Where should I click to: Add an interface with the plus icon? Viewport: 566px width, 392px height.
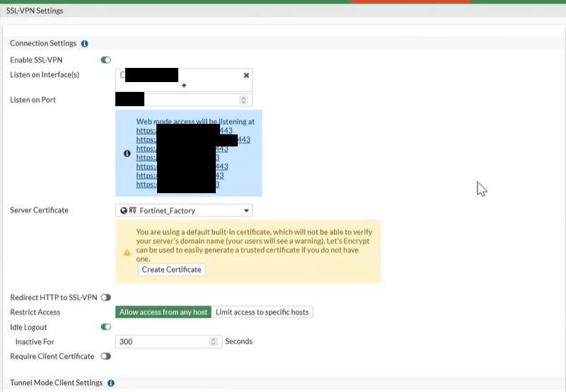tap(184, 86)
